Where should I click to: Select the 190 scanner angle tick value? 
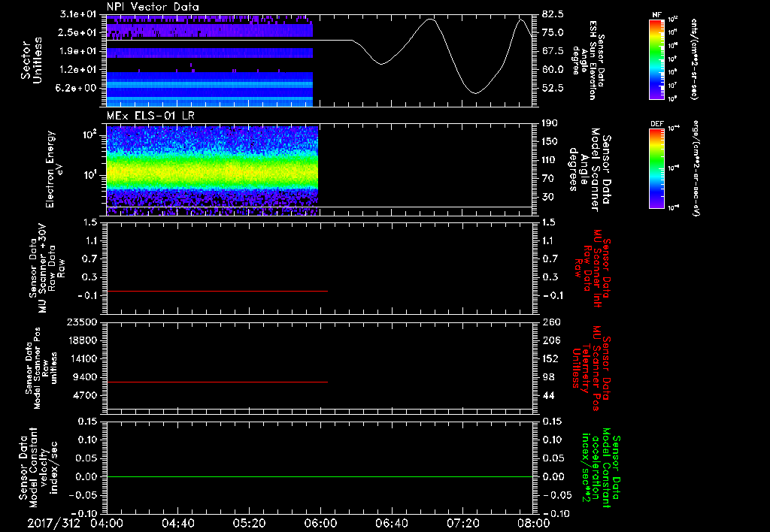point(550,123)
